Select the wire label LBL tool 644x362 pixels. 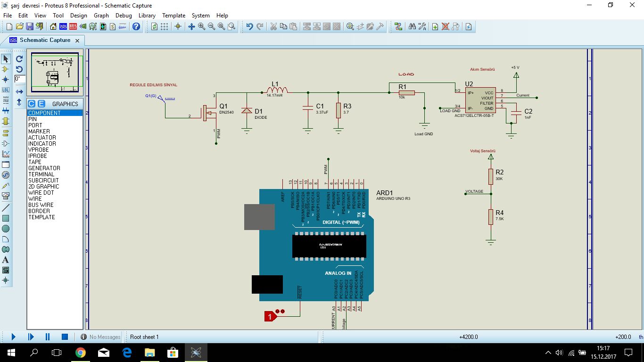(x=6, y=90)
